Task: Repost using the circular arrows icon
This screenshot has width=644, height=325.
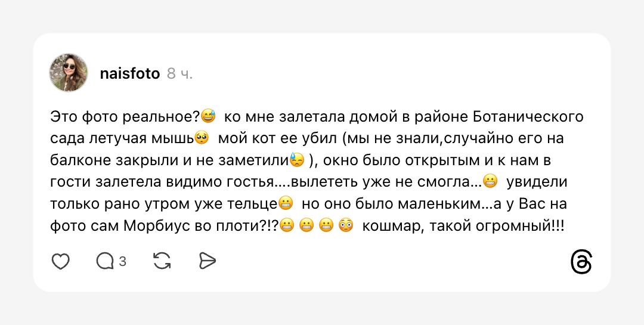Action: point(162,261)
